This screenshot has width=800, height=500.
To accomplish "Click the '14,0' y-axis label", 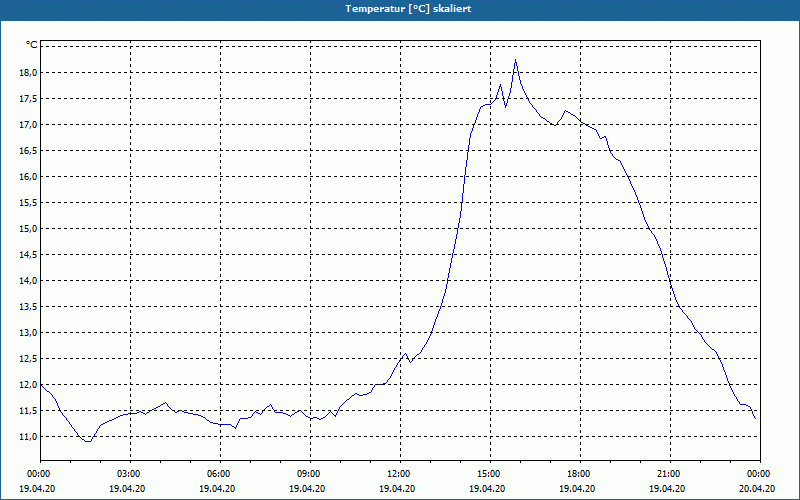I will [29, 281].
